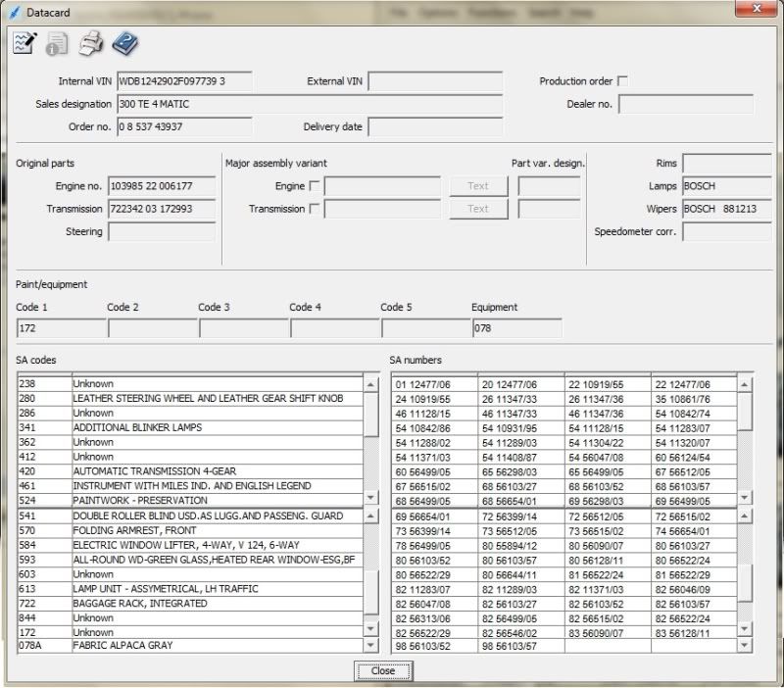Focus the Internal VIN field
Image resolution: width=784 pixels, height=688 pixels.
[x=184, y=81]
